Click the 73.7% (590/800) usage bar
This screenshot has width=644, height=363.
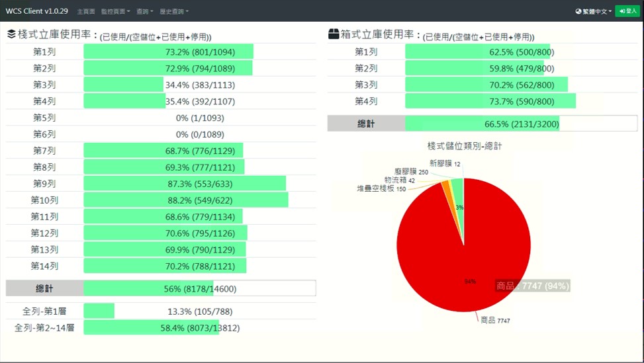pyautogui.click(x=490, y=101)
